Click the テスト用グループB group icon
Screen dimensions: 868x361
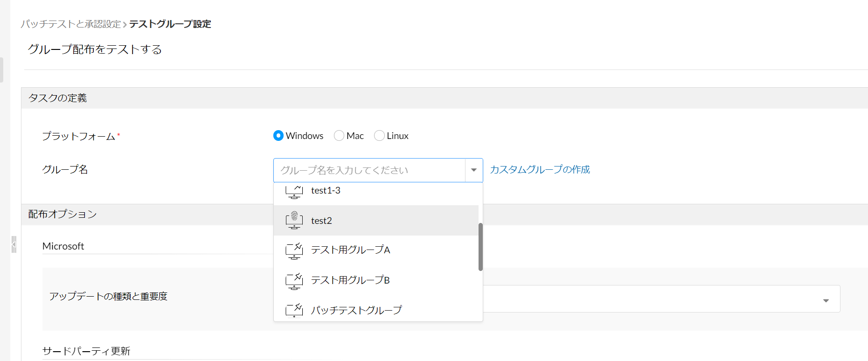294,281
